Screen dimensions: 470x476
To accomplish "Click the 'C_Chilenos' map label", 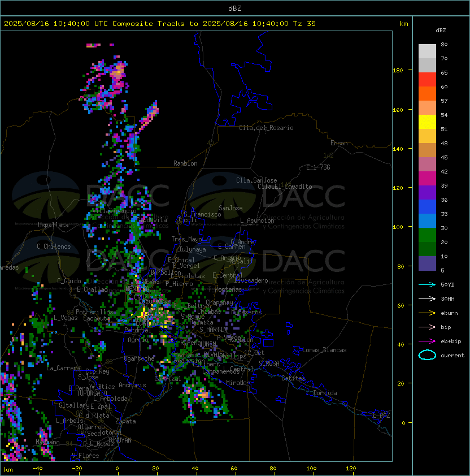I will pos(54,246).
